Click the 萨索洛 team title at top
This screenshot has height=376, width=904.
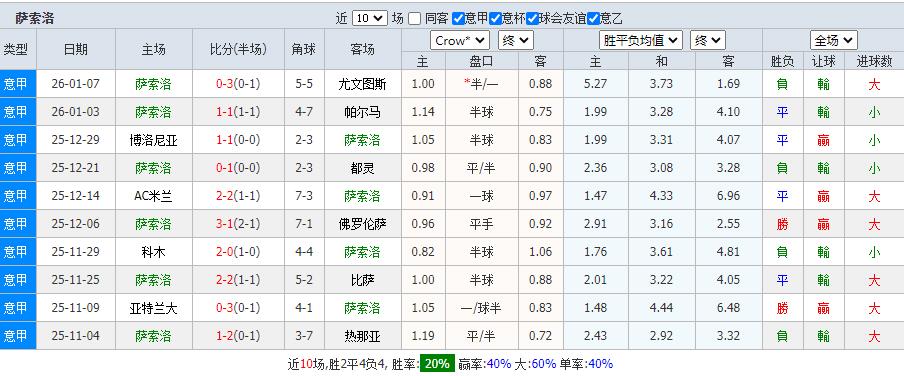tap(35, 18)
